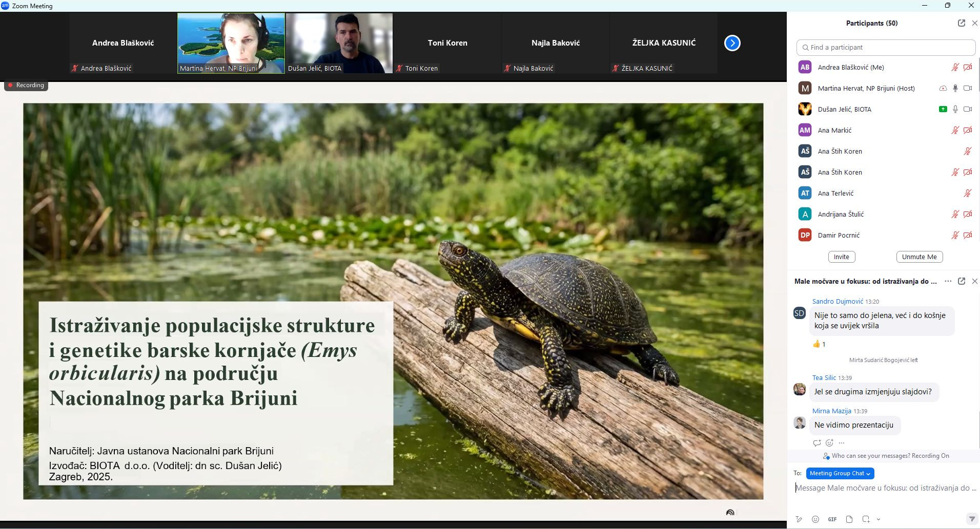Open the GIF picker in chat
This screenshot has height=529, width=980.
[832, 519]
